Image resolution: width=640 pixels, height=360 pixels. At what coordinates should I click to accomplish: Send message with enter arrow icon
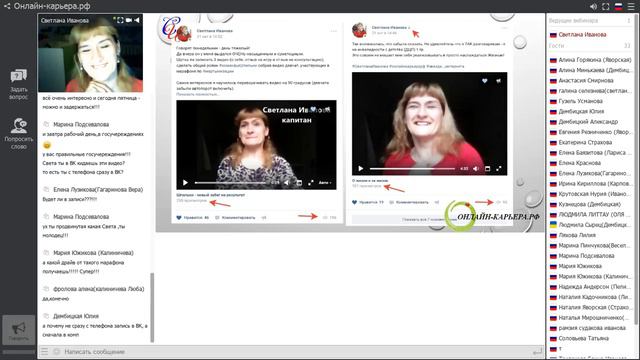click(x=538, y=351)
